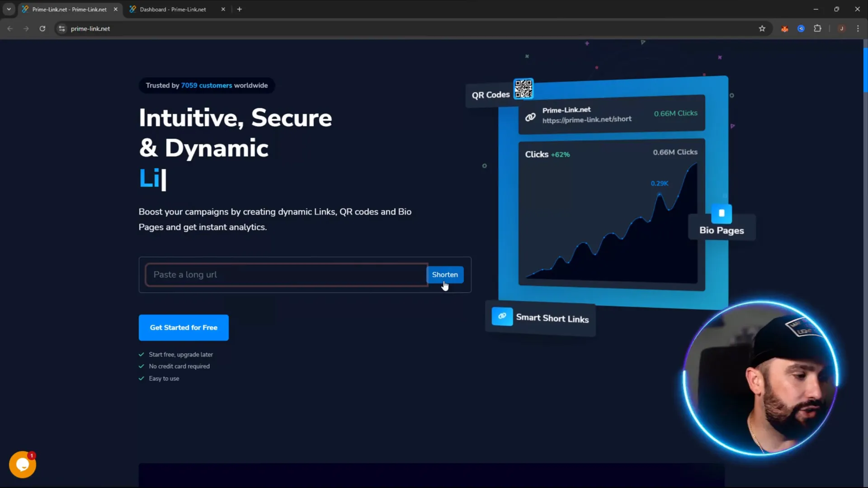This screenshot has height=488, width=868.
Task: Click the Shorten button
Action: coord(445,275)
